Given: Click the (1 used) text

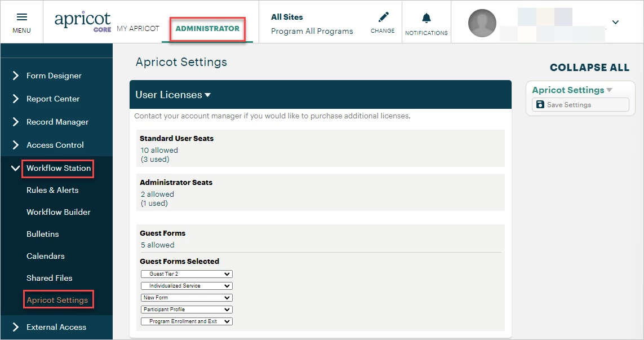Looking at the screenshot, I should point(154,203).
